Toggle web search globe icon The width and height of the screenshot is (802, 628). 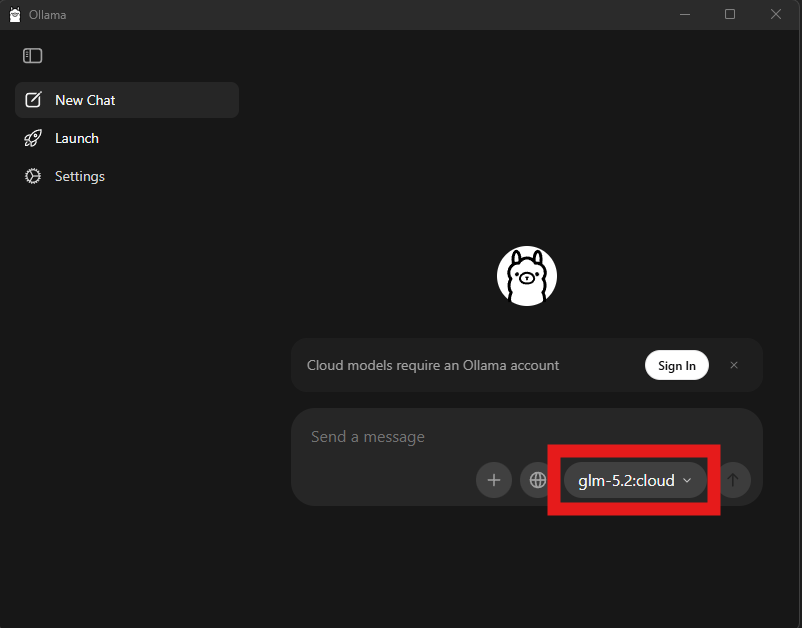click(537, 480)
